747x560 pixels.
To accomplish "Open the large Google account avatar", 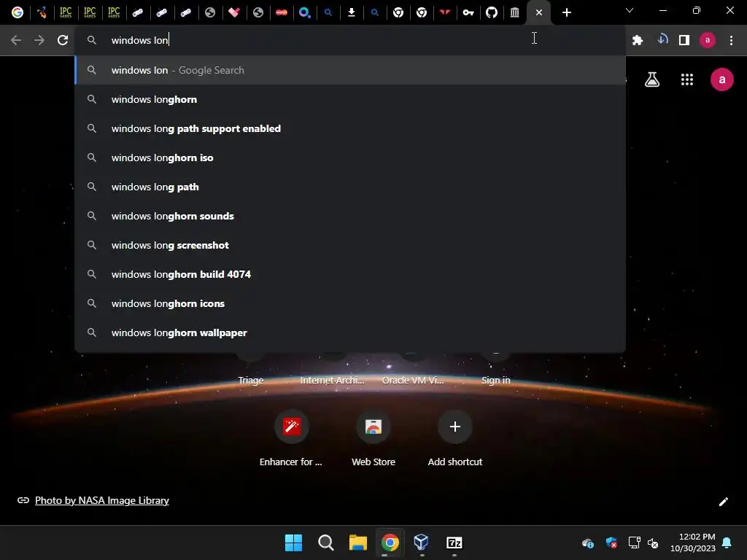I will tap(722, 79).
